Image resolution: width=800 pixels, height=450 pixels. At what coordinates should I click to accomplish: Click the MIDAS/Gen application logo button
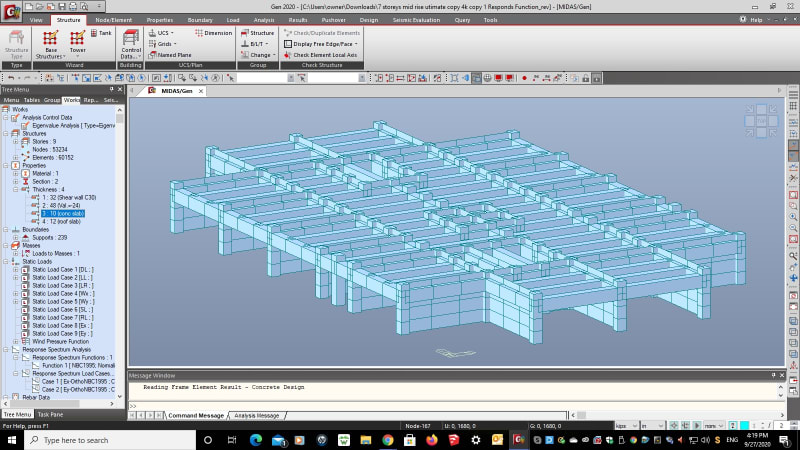11,11
